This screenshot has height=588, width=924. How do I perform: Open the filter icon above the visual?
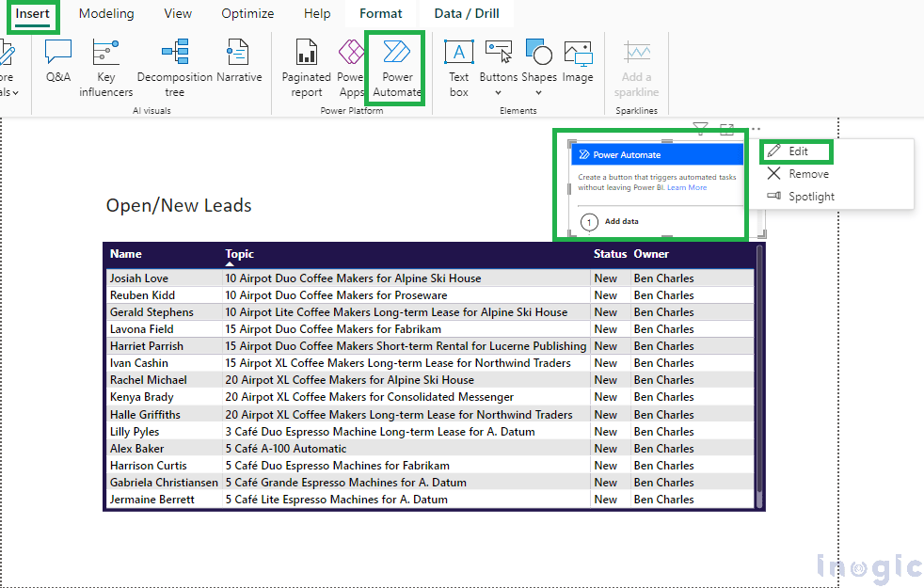point(699,128)
